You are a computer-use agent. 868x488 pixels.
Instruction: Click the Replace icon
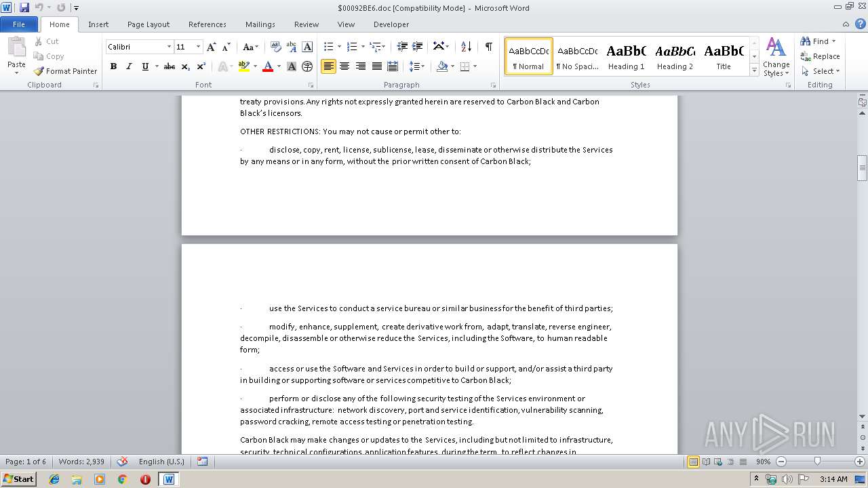pos(806,56)
